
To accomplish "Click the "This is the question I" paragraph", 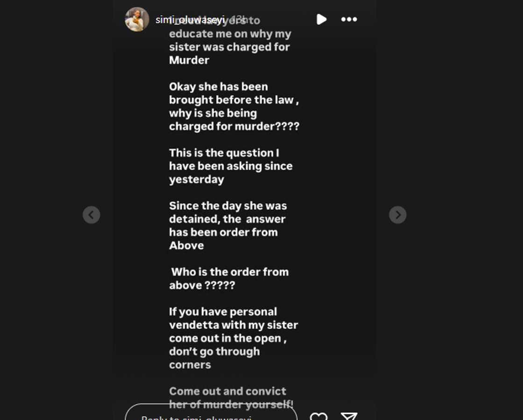I will [224, 153].
